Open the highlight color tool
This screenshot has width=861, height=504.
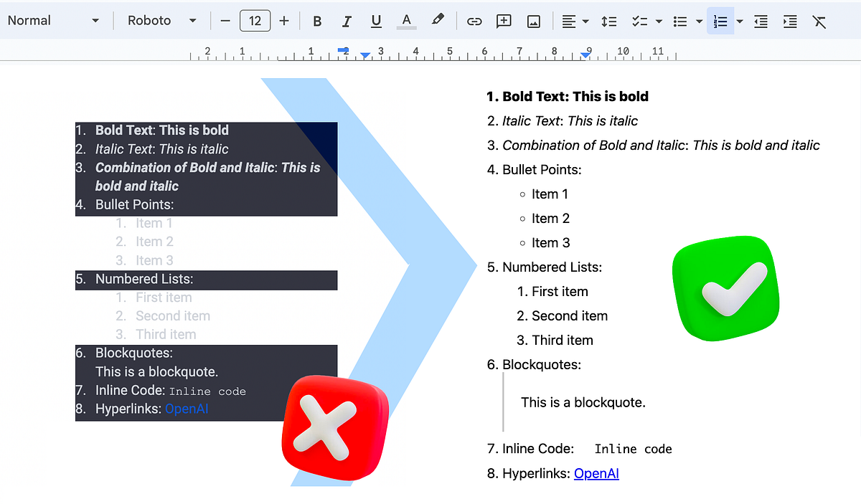tap(438, 21)
